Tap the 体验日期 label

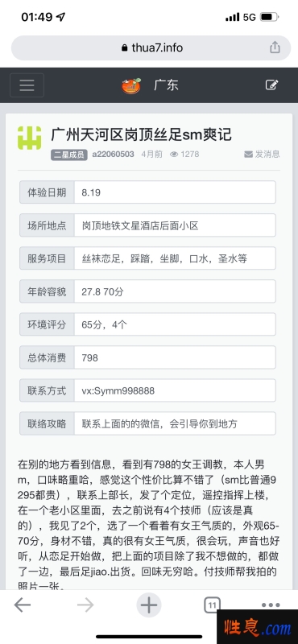[47, 192]
